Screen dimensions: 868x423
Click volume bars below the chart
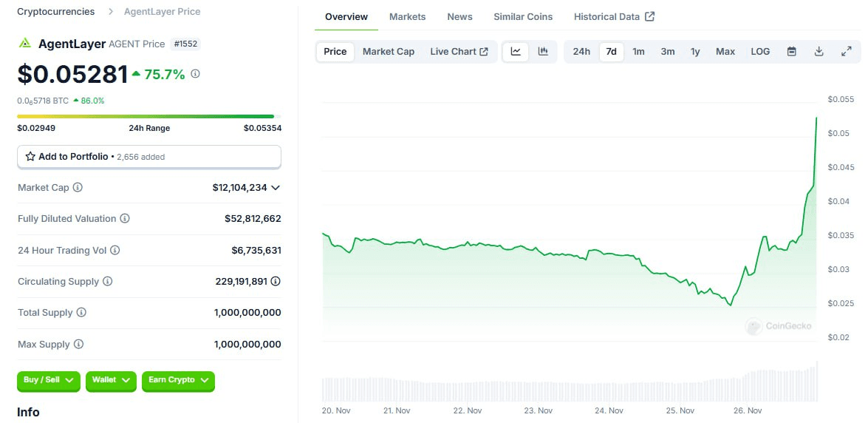tap(570, 382)
